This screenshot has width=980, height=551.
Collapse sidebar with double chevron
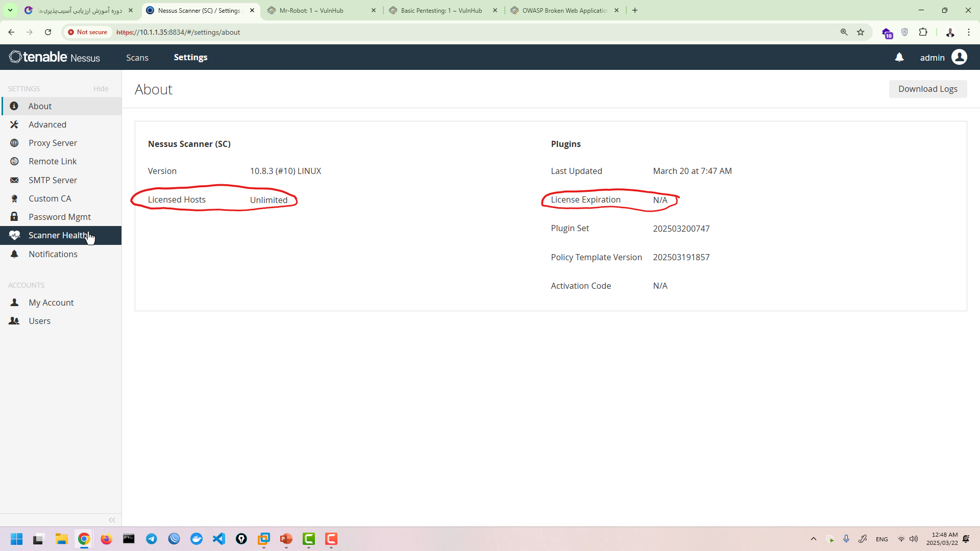(x=112, y=520)
